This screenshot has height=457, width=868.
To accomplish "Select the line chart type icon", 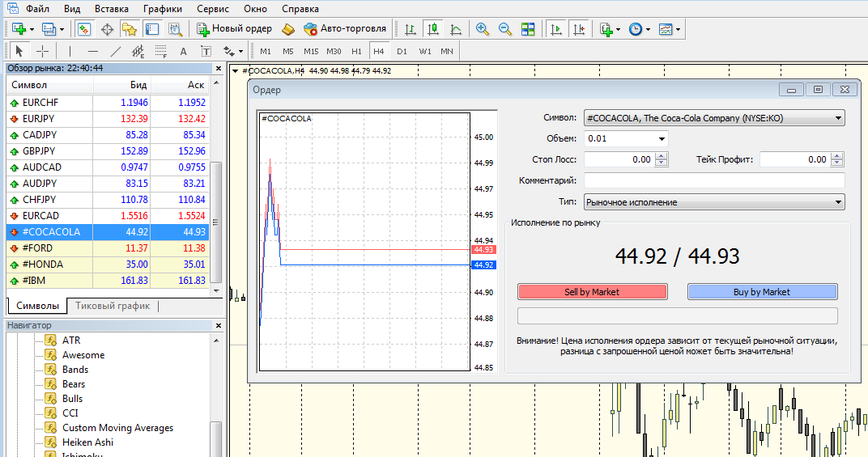I will click(x=456, y=29).
